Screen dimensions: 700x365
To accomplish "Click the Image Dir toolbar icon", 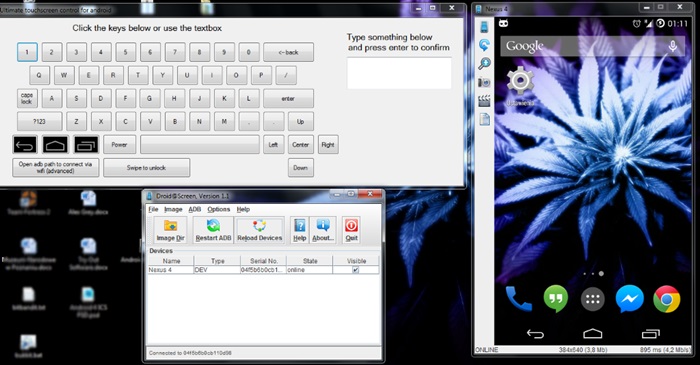I will [x=171, y=230].
